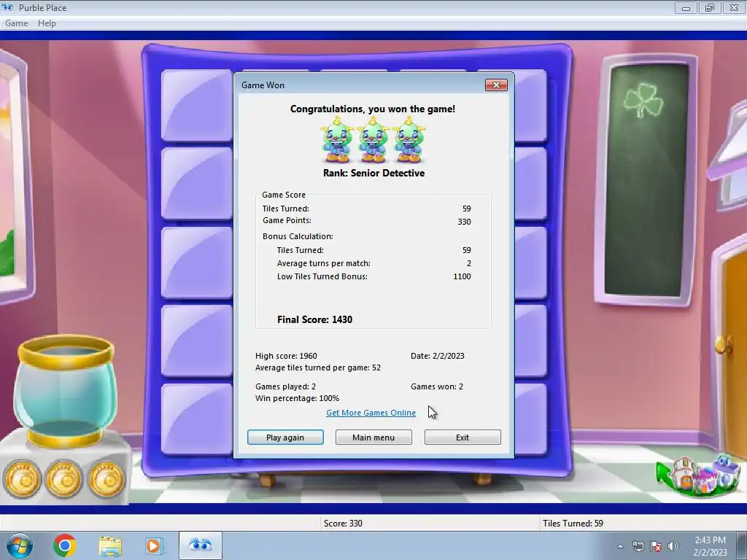The image size is (747, 560).
Task: Click 'Average tiles turned per game: 52'
Action: (318, 367)
